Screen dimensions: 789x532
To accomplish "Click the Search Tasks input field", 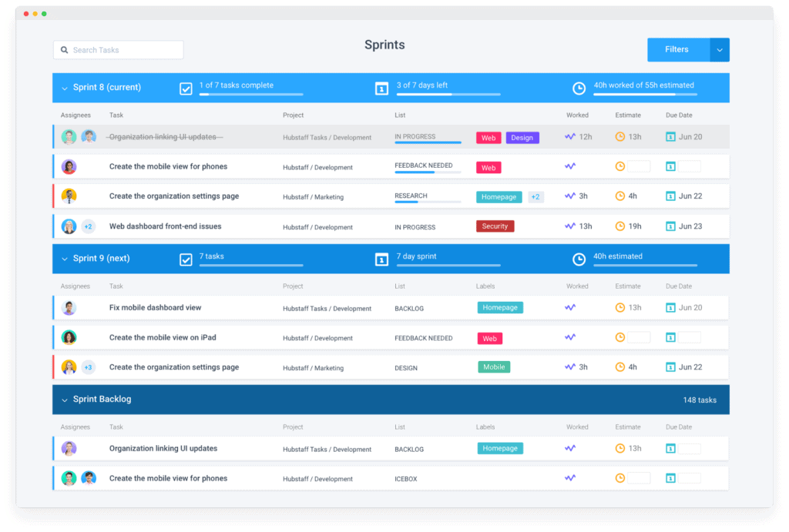I will tap(123, 49).
